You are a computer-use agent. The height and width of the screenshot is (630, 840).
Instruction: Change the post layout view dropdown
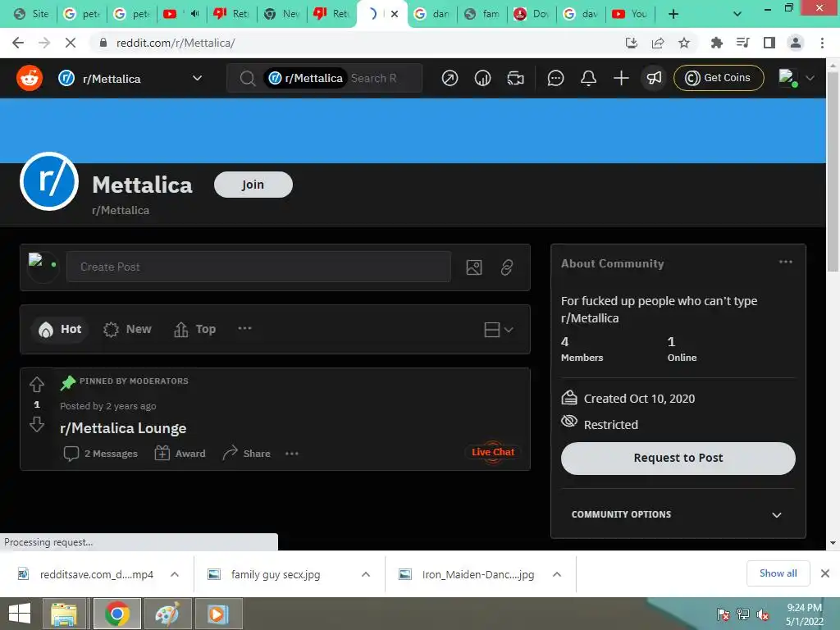498,330
